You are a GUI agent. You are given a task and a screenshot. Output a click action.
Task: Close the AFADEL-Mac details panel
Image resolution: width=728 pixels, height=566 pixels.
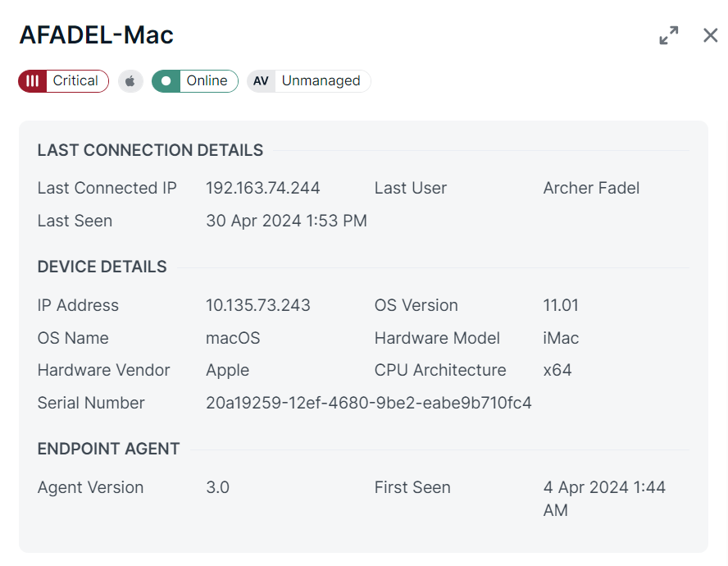711,35
